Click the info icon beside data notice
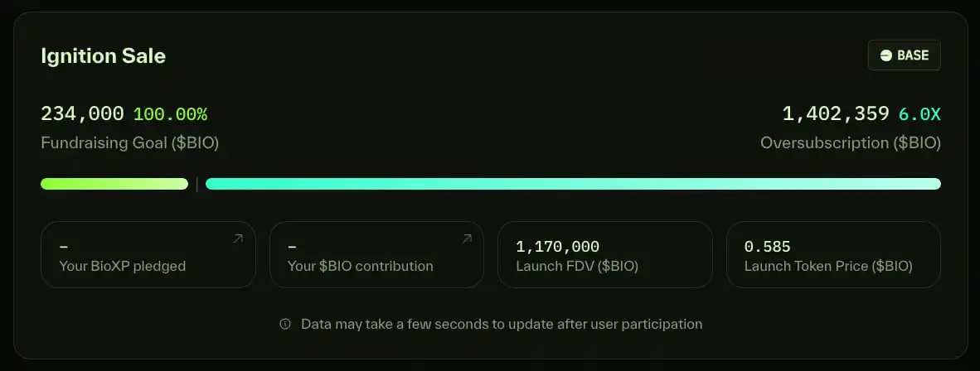The image size is (980, 371). tap(285, 324)
